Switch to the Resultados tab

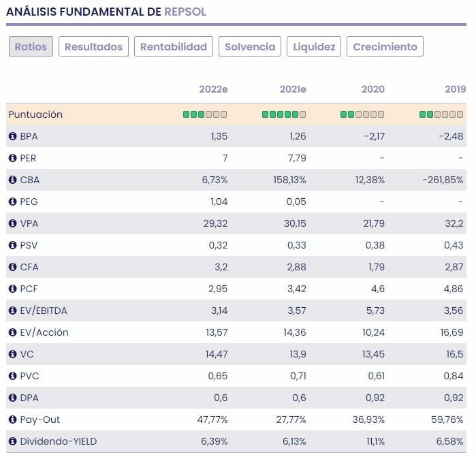click(x=93, y=46)
